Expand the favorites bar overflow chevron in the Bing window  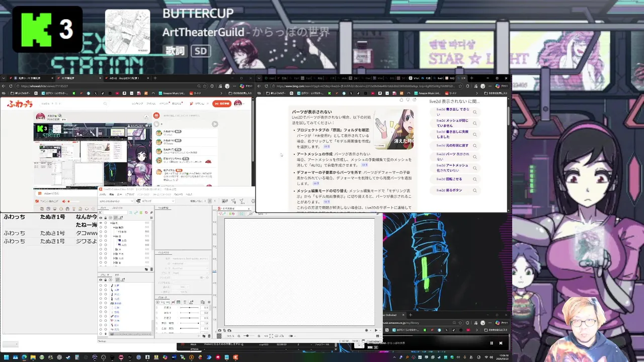pyautogui.click(x=477, y=94)
